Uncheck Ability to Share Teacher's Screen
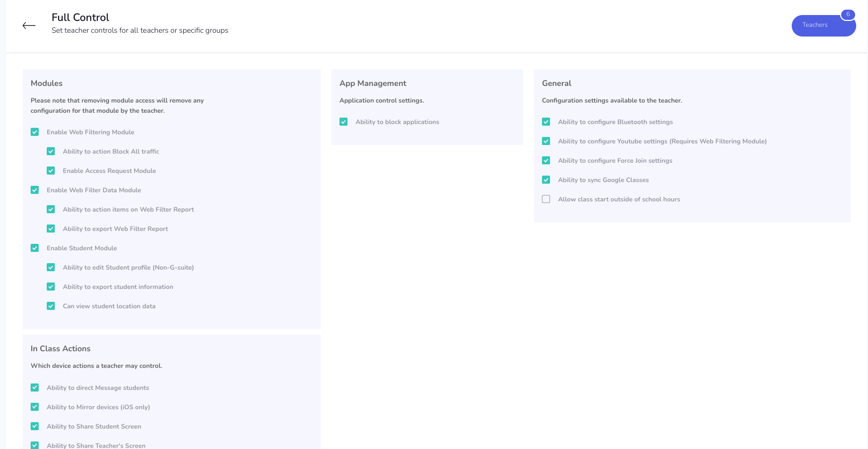868x449 pixels. coord(35,445)
